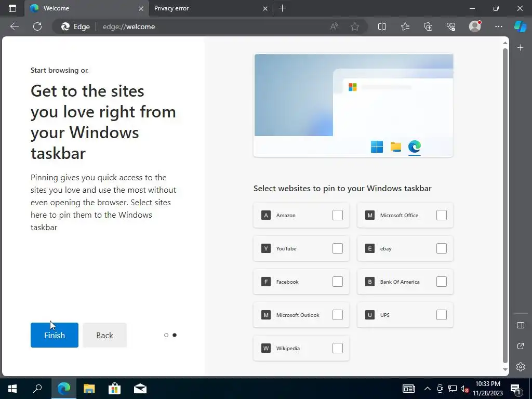This screenshot has width=532, height=399.
Task: Click the Edge site info badge
Action: (75, 26)
